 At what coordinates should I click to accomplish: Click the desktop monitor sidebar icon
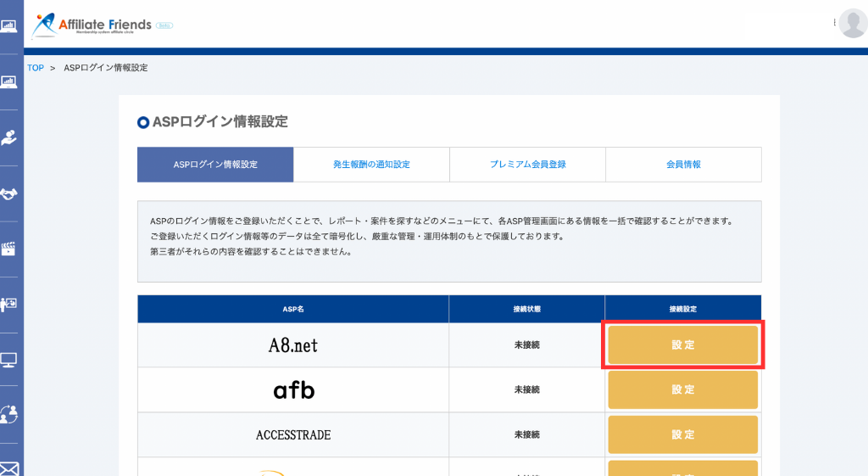pyautogui.click(x=8, y=361)
